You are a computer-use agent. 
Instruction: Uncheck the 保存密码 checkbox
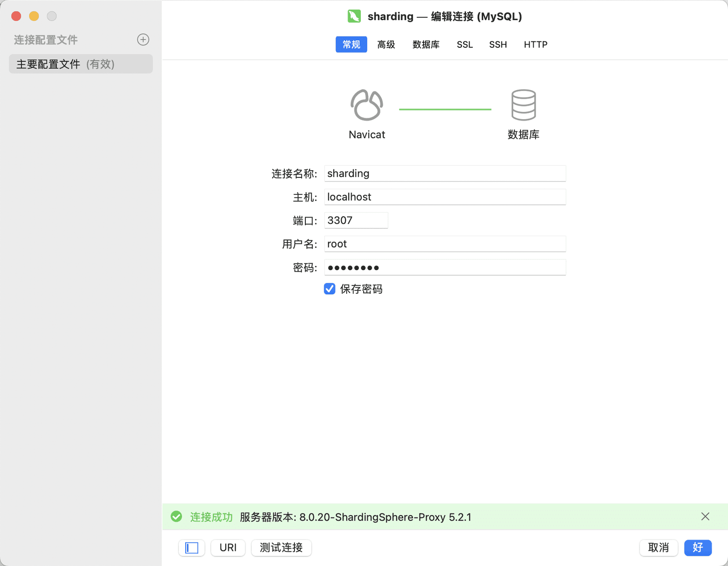pos(329,289)
